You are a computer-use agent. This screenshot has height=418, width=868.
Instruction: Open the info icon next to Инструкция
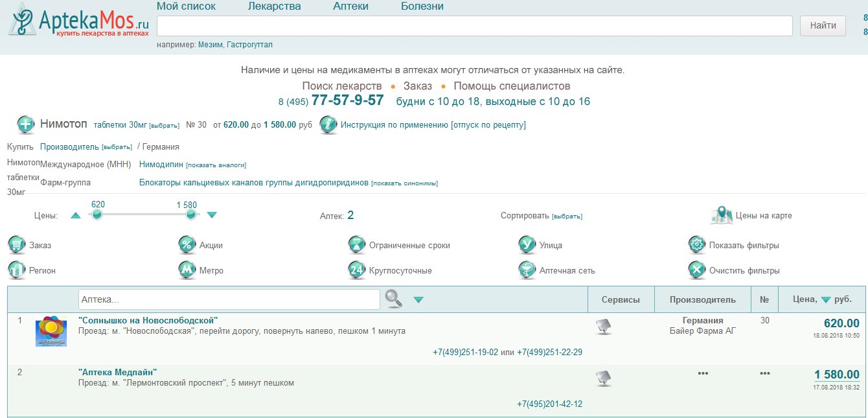[328, 124]
